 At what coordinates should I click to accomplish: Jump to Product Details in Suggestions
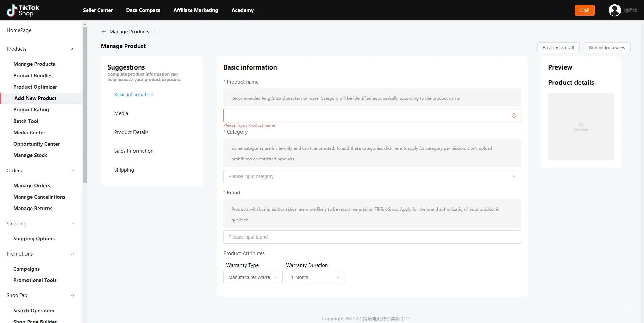point(131,132)
